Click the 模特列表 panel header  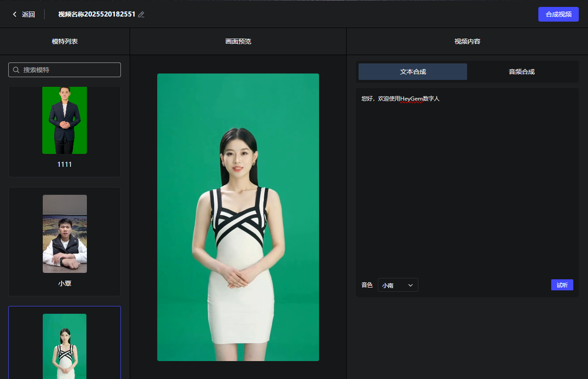tap(65, 41)
